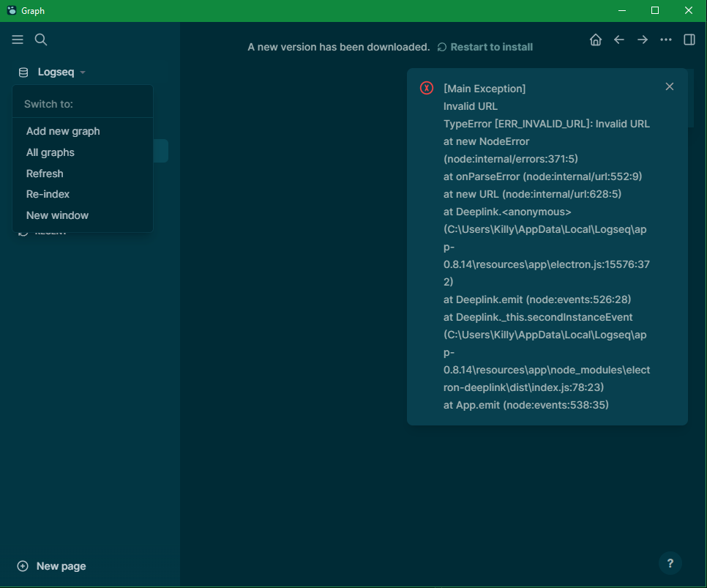Click the red error icon in the exception dialog
Screen dimensions: 707x588
[427, 87]
